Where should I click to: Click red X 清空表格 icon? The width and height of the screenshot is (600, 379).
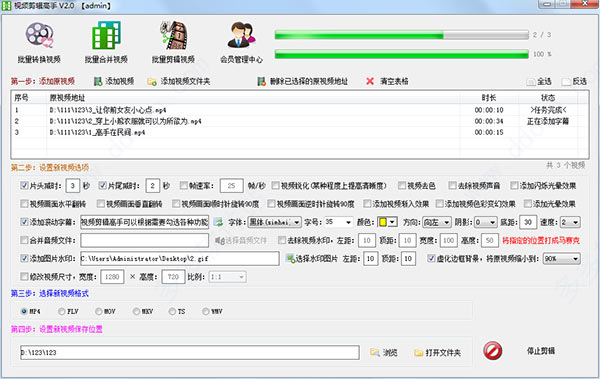pos(370,81)
